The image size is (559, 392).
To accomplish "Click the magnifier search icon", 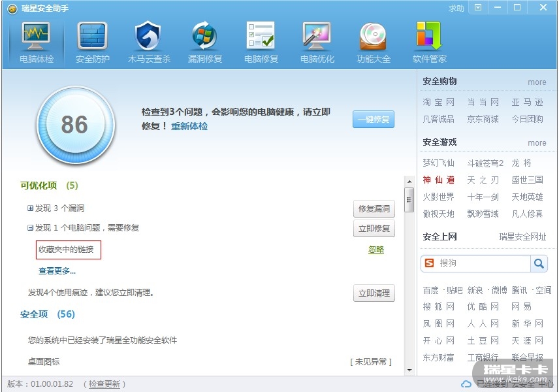I will [539, 263].
